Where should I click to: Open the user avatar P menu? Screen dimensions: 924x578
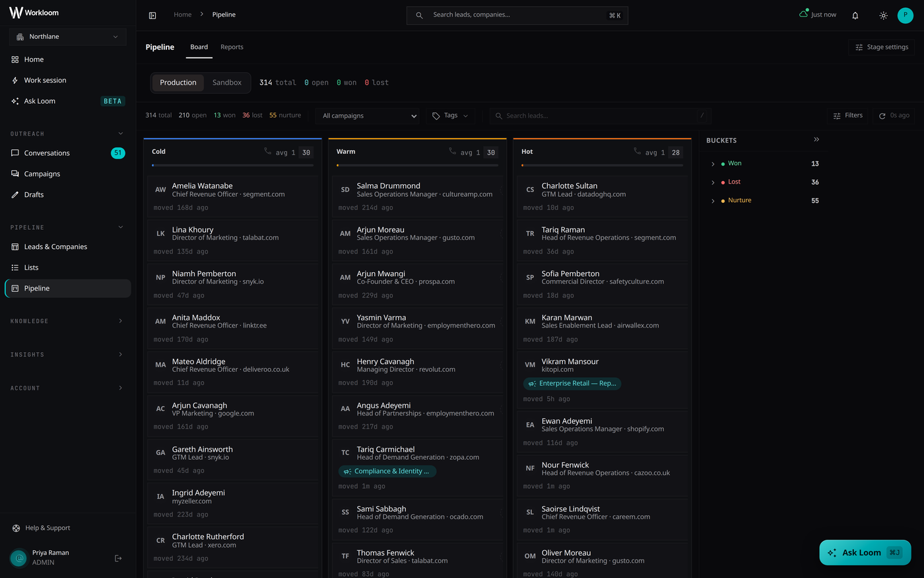(x=906, y=15)
